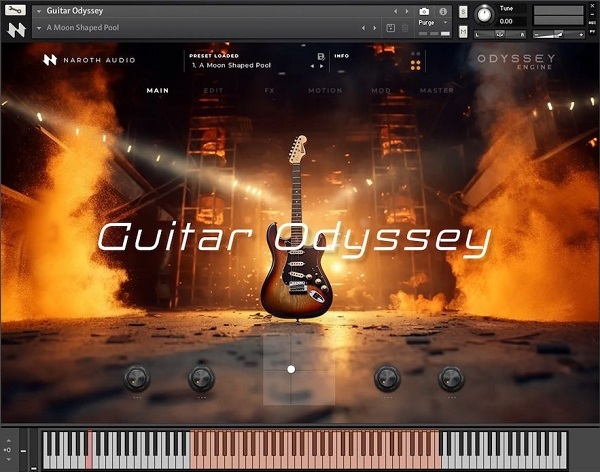Open the MASTER tab
Image resolution: width=600 pixels, height=472 pixels.
click(x=437, y=91)
